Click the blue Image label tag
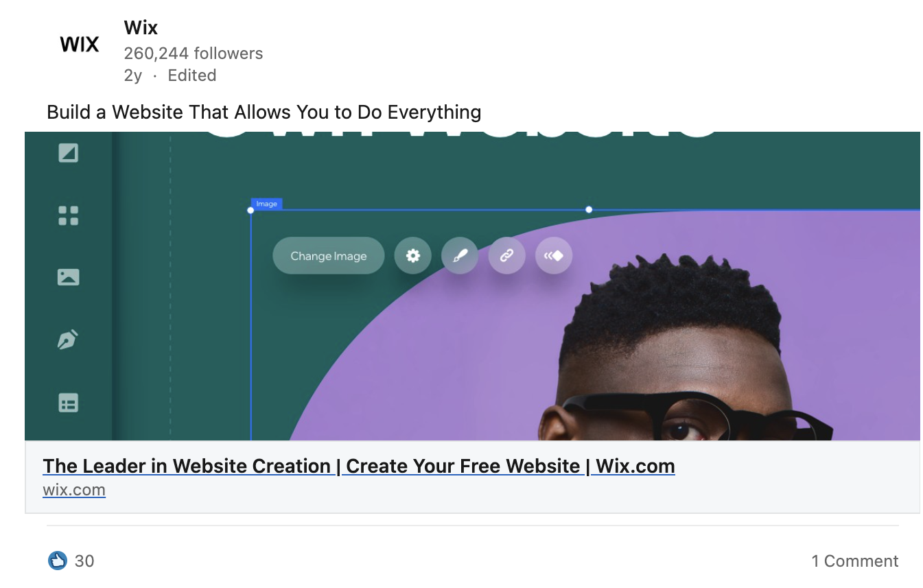The image size is (923, 588). (267, 204)
